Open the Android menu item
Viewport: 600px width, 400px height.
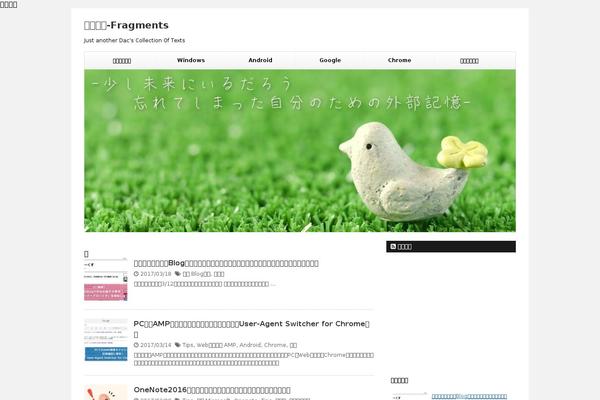pyautogui.click(x=260, y=60)
